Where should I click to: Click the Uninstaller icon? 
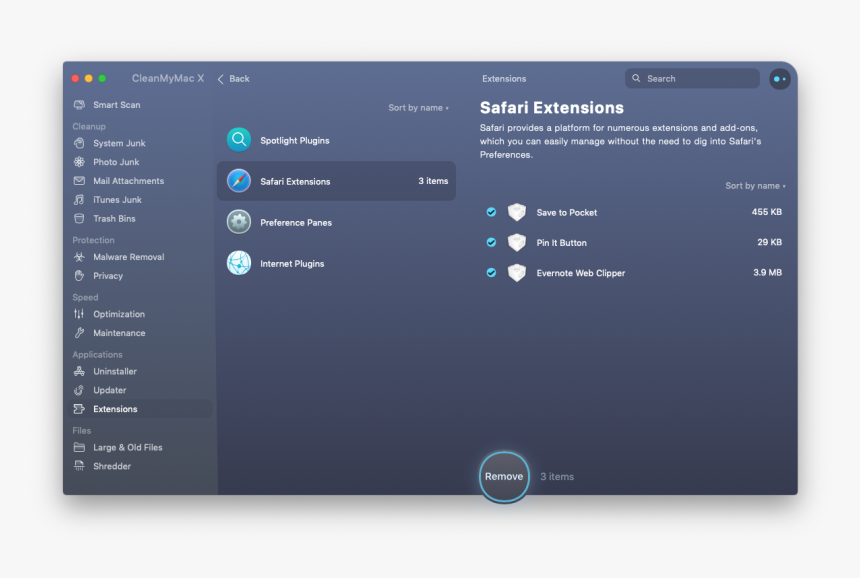pos(80,371)
